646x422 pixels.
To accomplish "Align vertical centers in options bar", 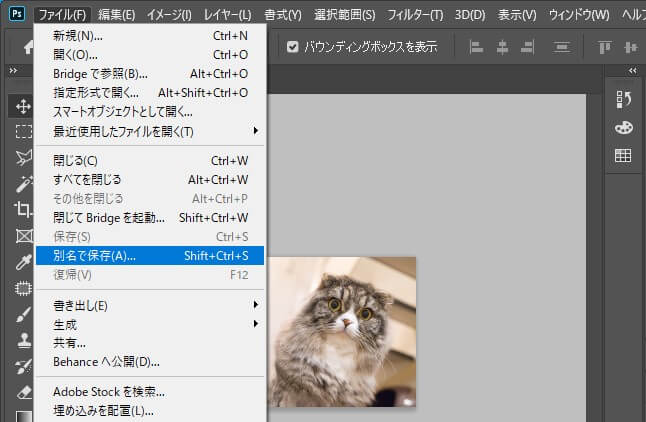I will pos(630,47).
